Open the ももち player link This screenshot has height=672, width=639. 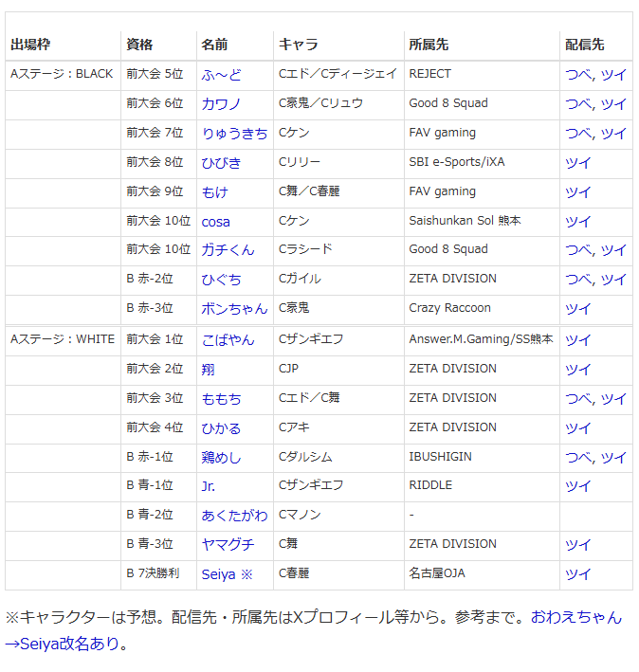coord(221,399)
